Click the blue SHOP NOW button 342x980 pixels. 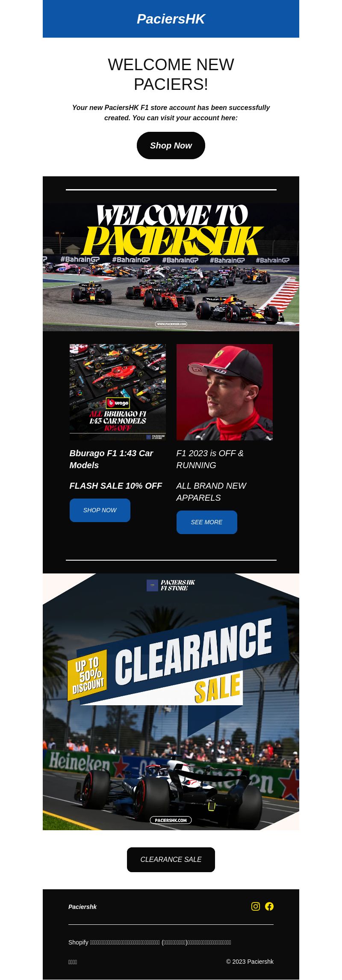point(100,510)
